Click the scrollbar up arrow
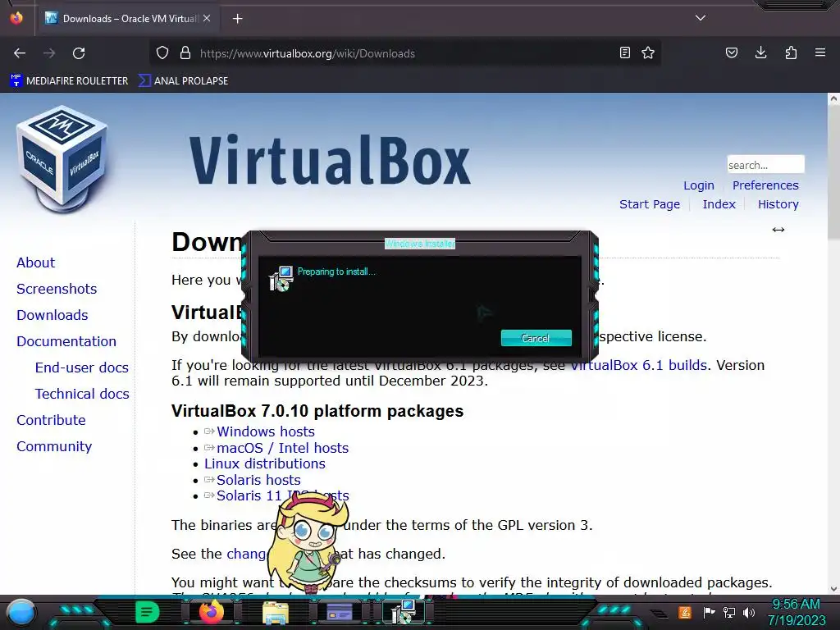The height and width of the screenshot is (630, 840). (x=833, y=98)
